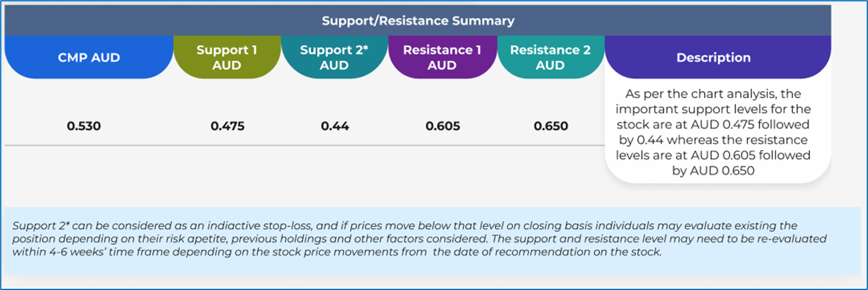Image resolution: width=868 pixels, height=290 pixels.
Task: Click the olive Support 1 AUD header
Action: (x=226, y=58)
